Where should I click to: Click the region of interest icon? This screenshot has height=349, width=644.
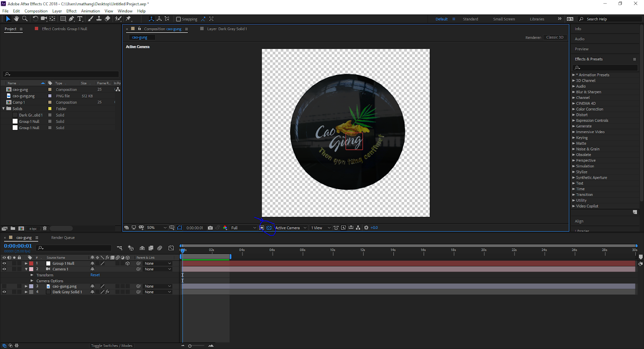click(x=262, y=227)
